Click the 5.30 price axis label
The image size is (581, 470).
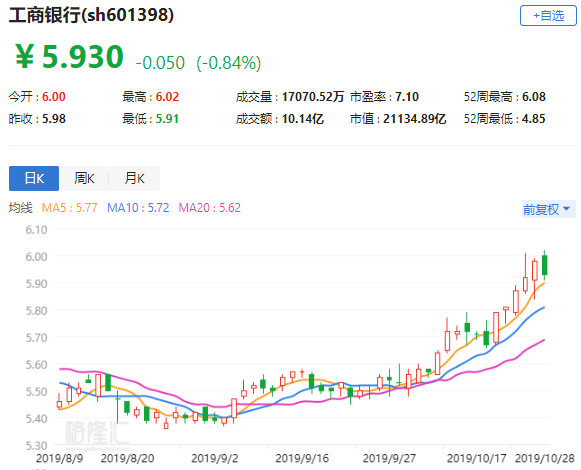[x=36, y=445]
